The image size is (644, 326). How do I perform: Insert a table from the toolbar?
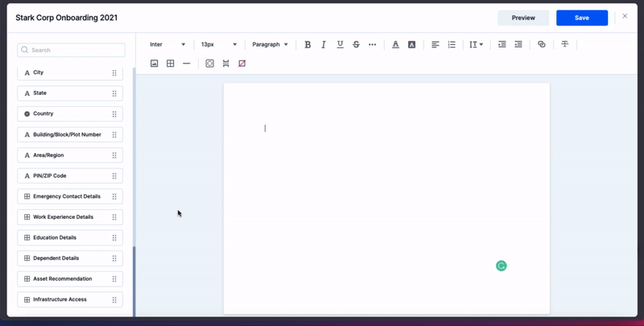(x=171, y=64)
